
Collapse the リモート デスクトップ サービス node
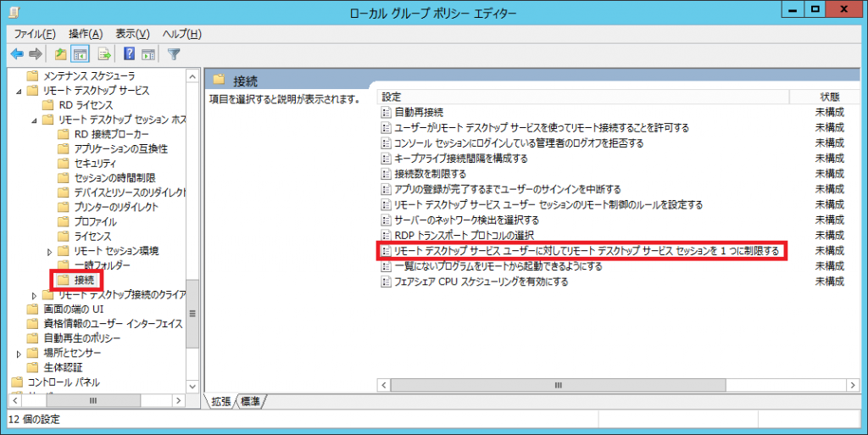(x=19, y=91)
